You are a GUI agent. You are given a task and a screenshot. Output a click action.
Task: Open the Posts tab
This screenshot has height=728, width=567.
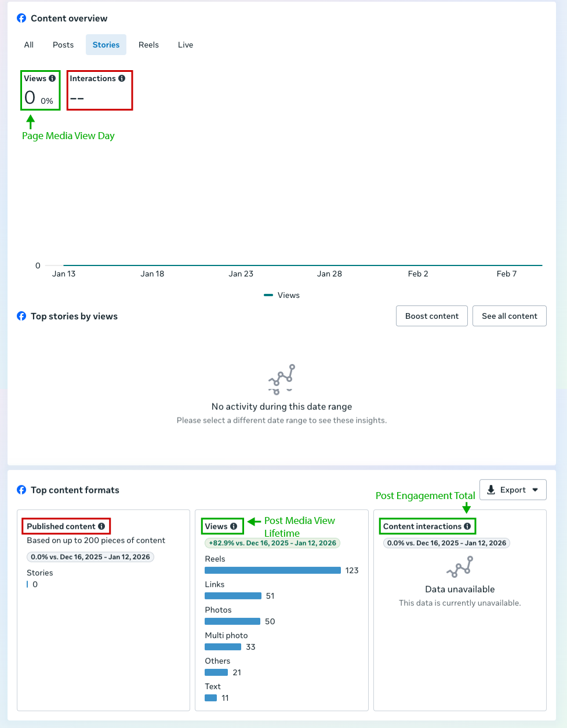[x=63, y=45]
